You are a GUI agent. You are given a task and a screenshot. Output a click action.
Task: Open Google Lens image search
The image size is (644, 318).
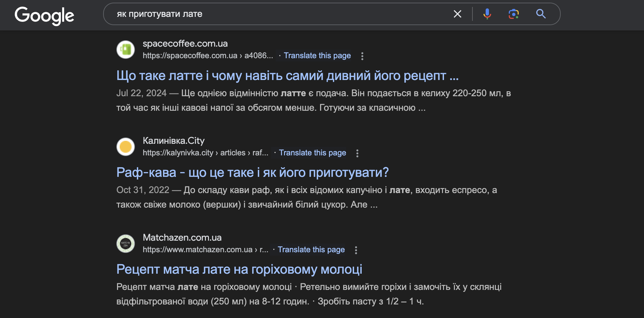(513, 14)
